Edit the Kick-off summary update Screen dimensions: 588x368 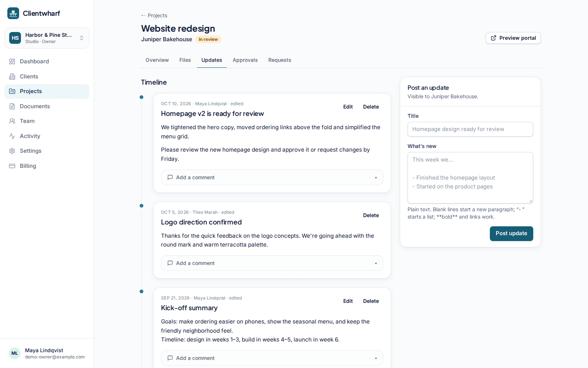[x=348, y=301]
